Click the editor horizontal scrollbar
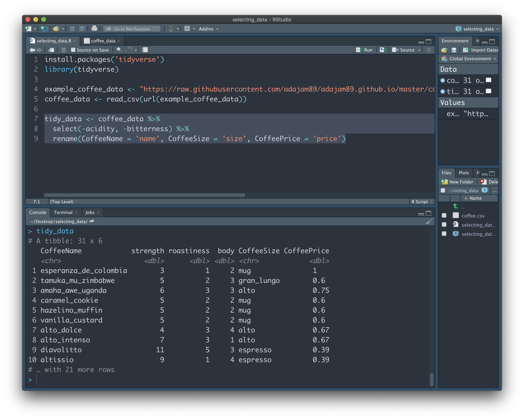524x420 pixels. [x=144, y=195]
